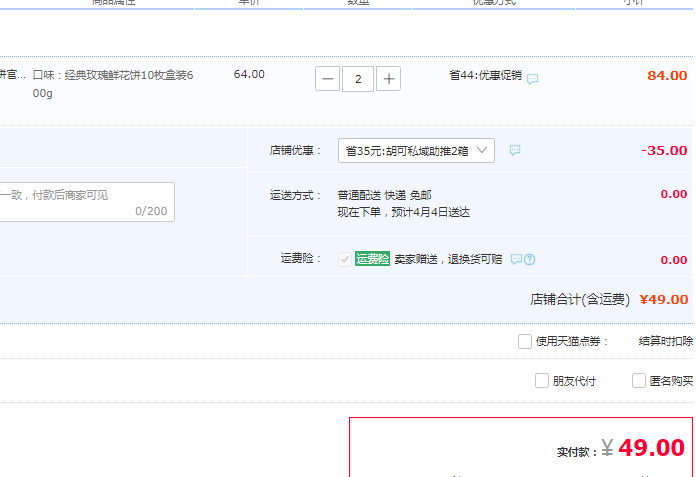Click the 店铺优惠 label
Image resolution: width=696 pixels, height=477 pixels.
click(x=295, y=150)
